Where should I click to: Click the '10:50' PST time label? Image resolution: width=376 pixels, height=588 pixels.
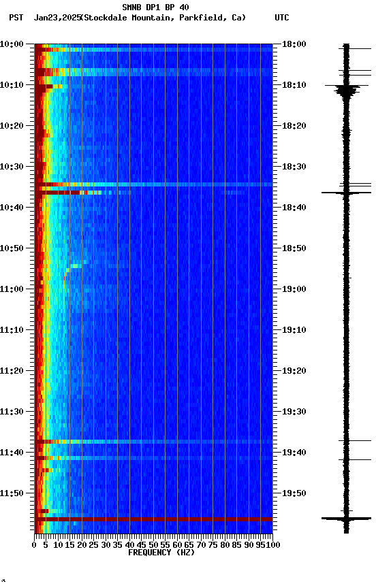point(12,248)
